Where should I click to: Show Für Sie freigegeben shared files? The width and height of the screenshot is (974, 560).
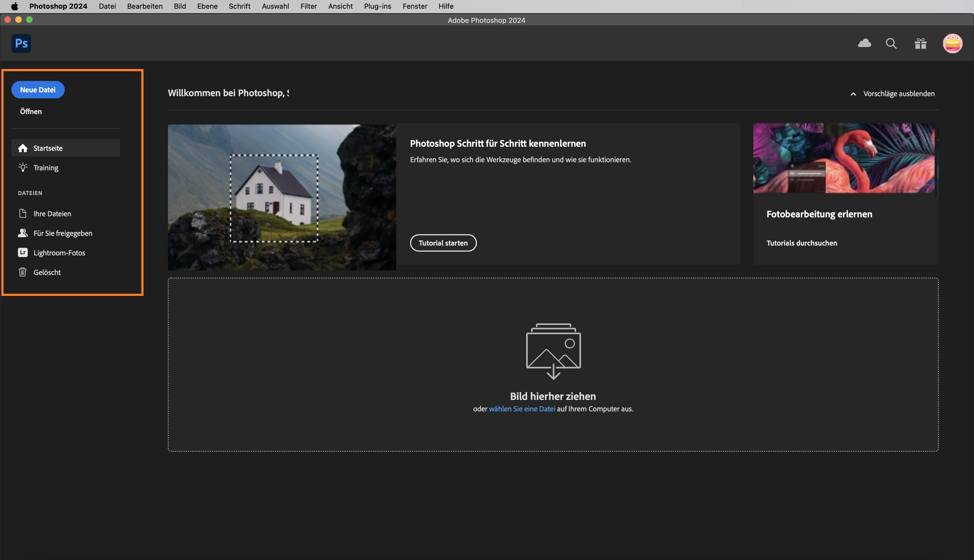63,233
